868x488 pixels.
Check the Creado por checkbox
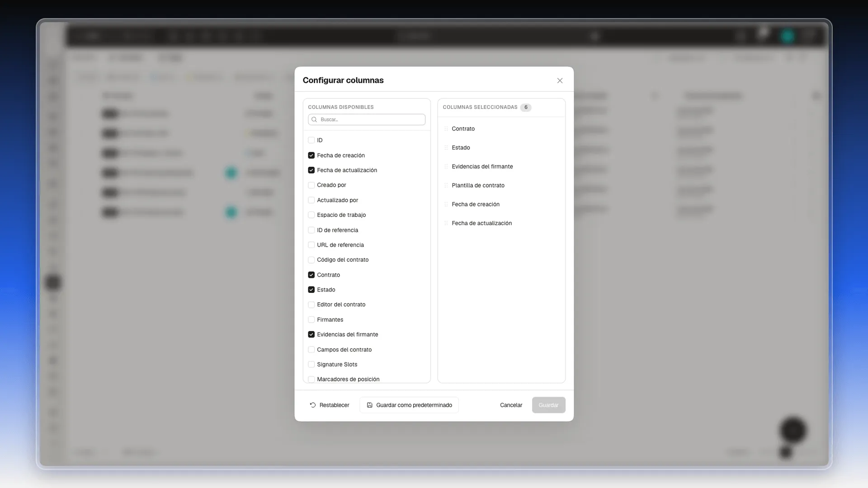(x=311, y=185)
